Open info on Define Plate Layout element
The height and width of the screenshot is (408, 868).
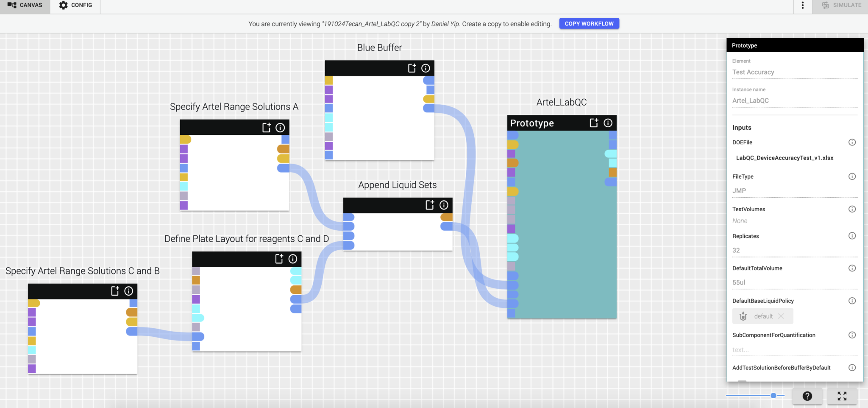[x=293, y=259]
